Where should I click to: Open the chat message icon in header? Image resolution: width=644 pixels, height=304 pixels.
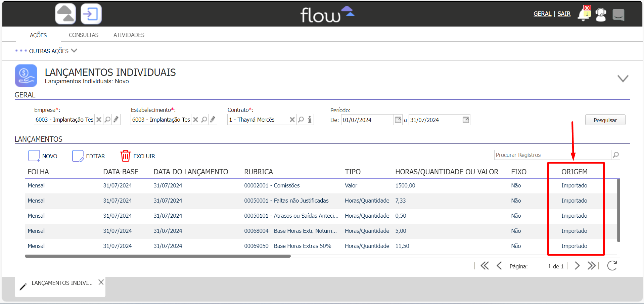pyautogui.click(x=618, y=15)
